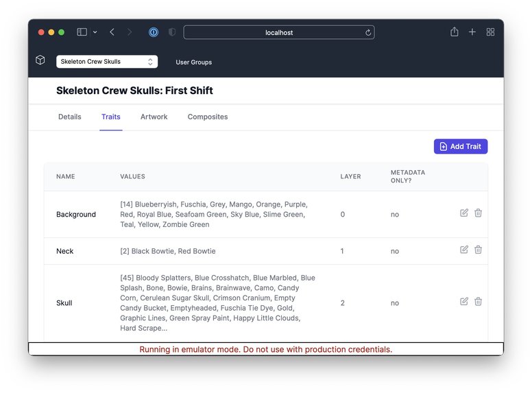Click the NAME column header
The image size is (532, 393).
coord(66,176)
